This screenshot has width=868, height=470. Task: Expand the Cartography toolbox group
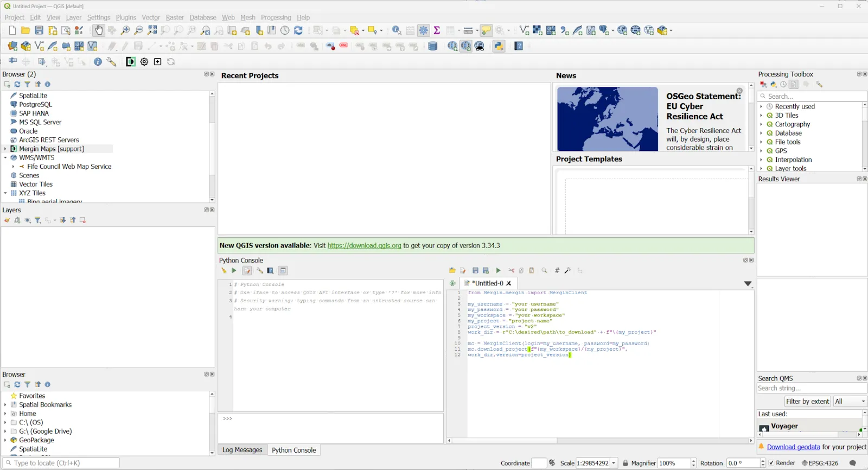pos(761,124)
